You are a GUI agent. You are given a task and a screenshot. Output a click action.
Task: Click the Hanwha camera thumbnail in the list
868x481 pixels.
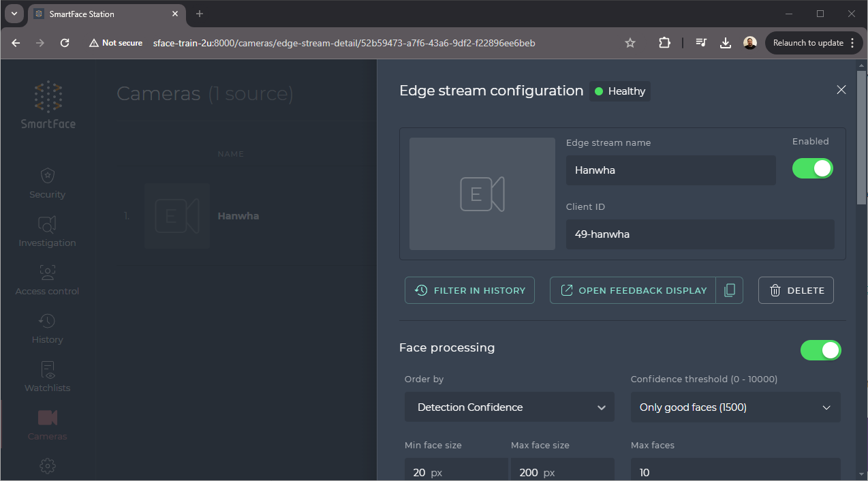[x=176, y=216]
